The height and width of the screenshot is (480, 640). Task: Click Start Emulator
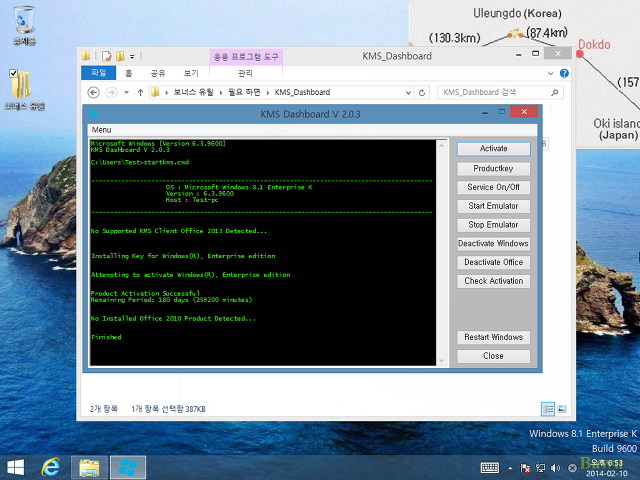[493, 206]
